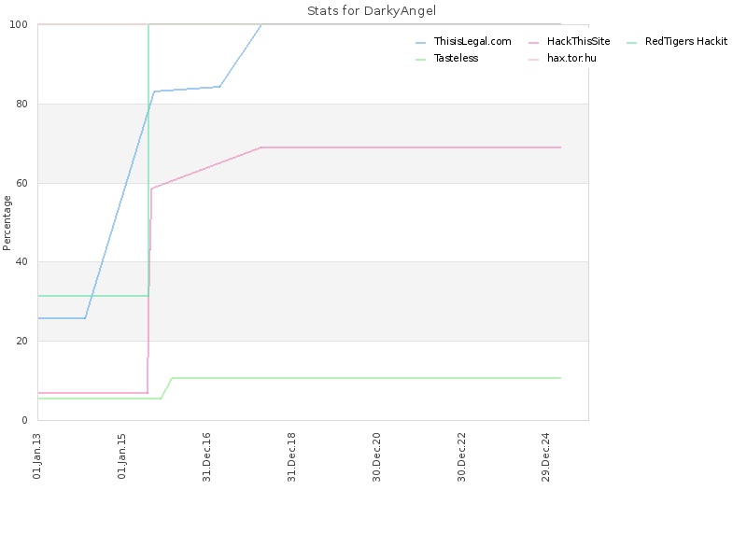Select the 01.Jan.15 x-axis label
This screenshot has height=560, width=747.
pos(122,456)
